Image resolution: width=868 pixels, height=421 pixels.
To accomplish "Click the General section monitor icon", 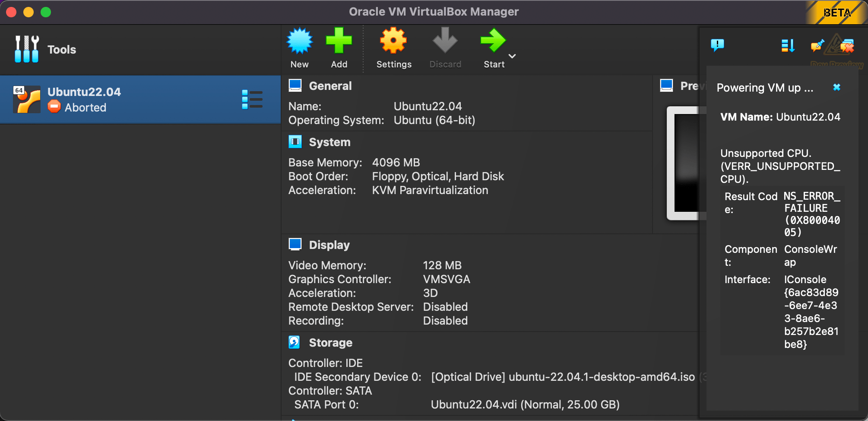I will [295, 86].
